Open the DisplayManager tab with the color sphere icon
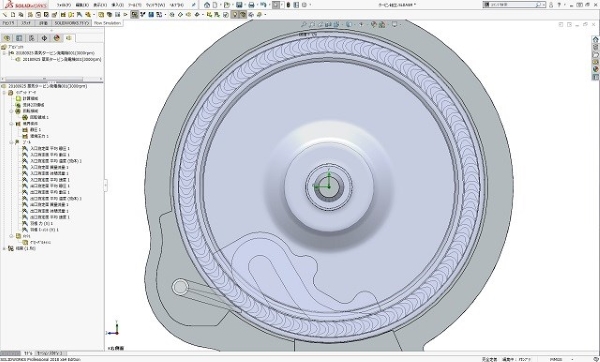600x362 pixels. 57,38
